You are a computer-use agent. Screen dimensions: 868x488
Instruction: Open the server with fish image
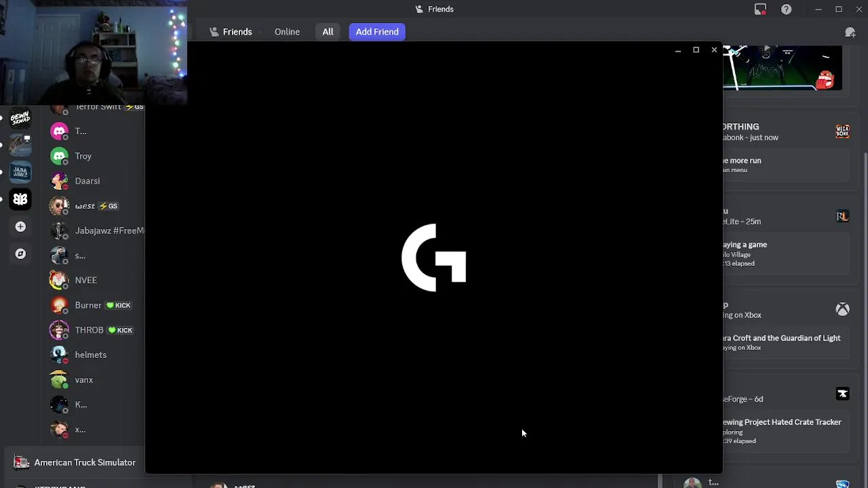pyautogui.click(x=20, y=145)
